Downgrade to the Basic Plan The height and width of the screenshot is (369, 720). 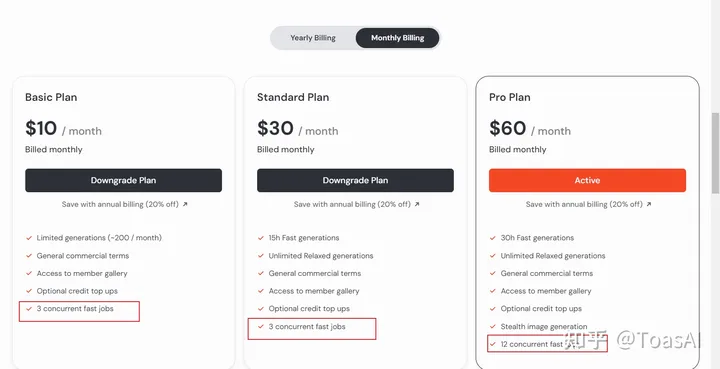pos(124,180)
